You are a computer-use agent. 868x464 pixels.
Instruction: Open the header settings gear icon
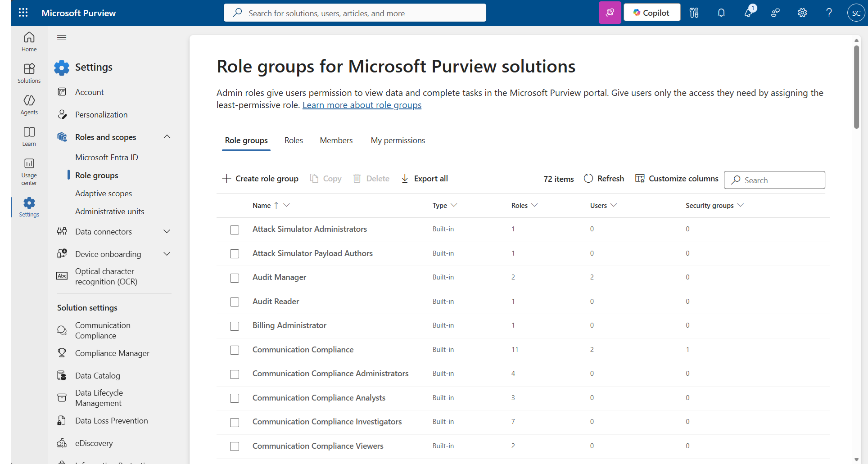pyautogui.click(x=802, y=13)
